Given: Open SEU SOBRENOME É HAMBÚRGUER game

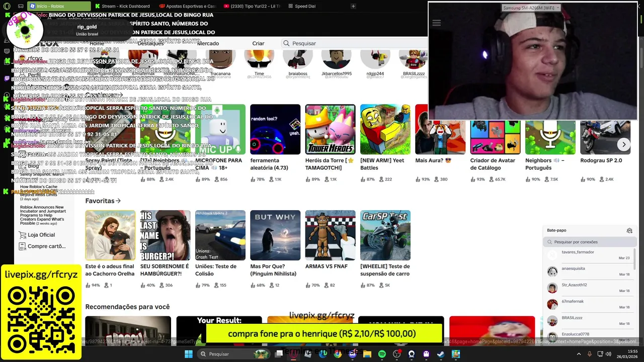Looking at the screenshot, I should (x=165, y=235).
